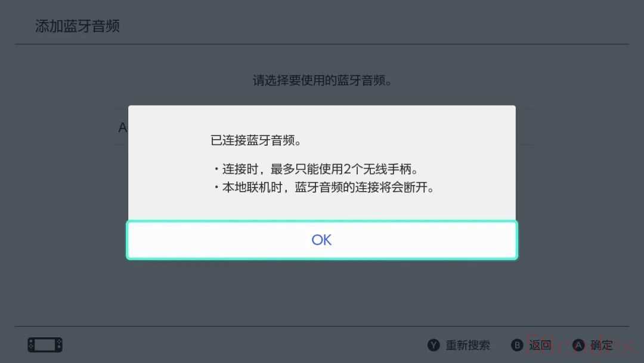Viewport: 644px width, 363px height.
Task: Click the 添加蓝牙音频 page title
Action: pyautogui.click(x=77, y=26)
